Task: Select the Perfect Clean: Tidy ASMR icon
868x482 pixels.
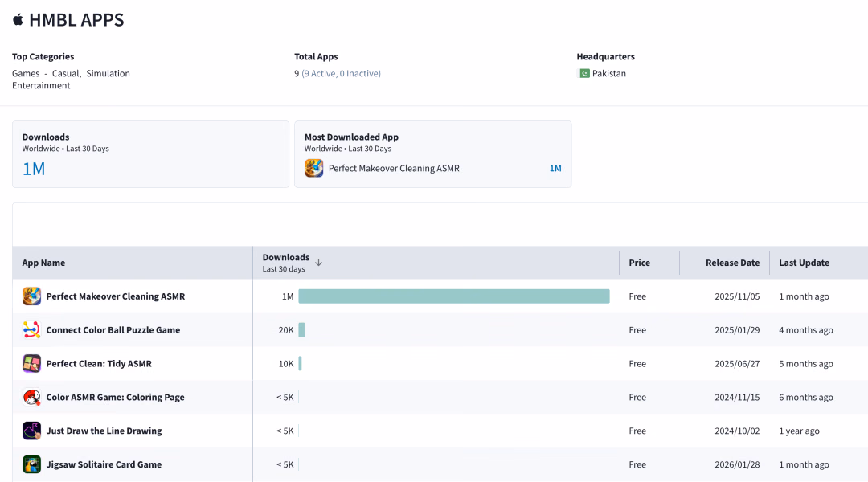Action: [x=31, y=364]
